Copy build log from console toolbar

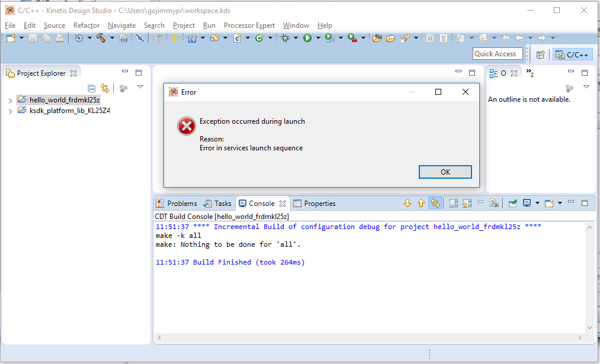pos(454,203)
